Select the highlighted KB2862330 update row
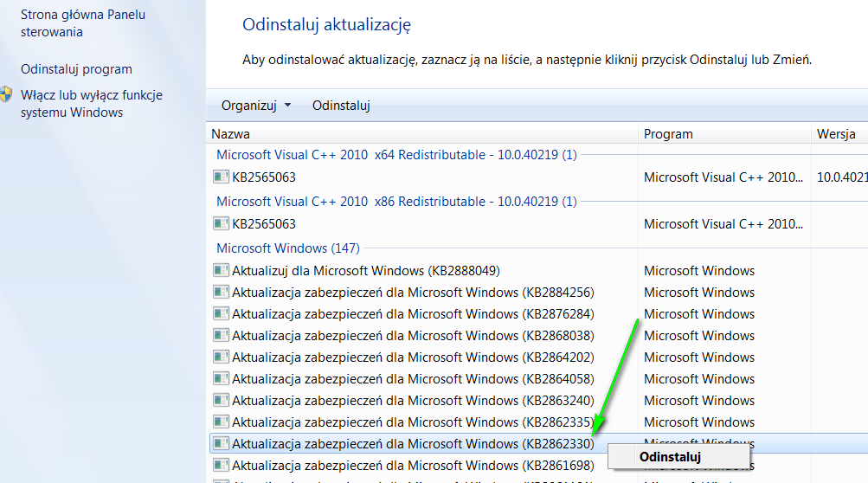This screenshot has height=483, width=868. [538, 443]
